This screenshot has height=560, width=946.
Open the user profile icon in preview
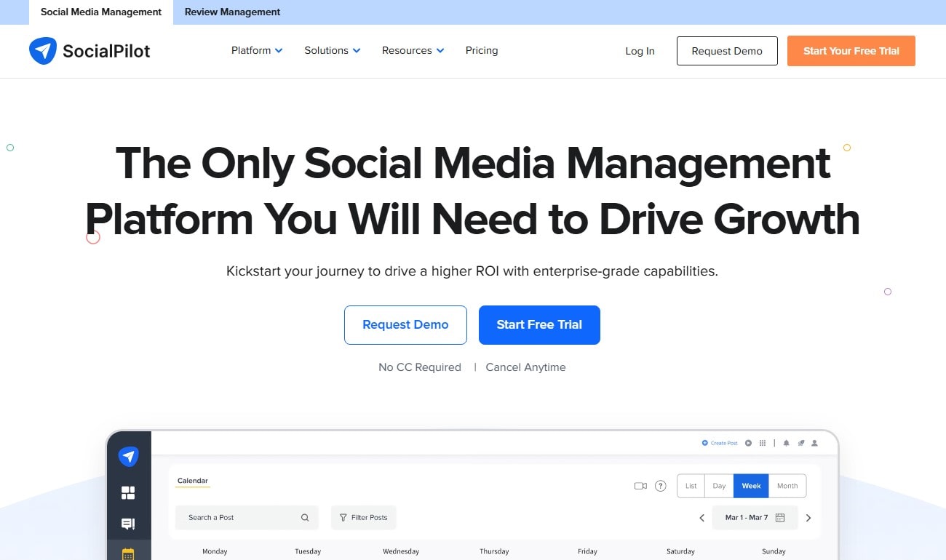(x=815, y=443)
